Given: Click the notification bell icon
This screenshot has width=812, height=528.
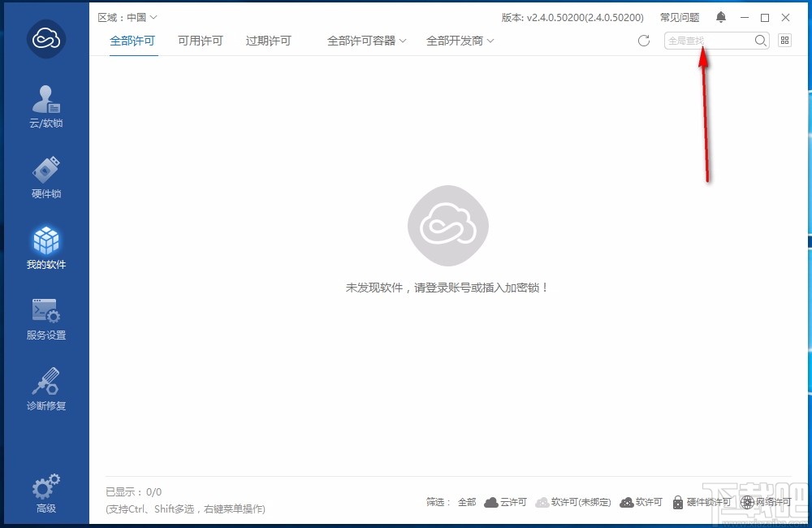Looking at the screenshot, I should 721,16.
